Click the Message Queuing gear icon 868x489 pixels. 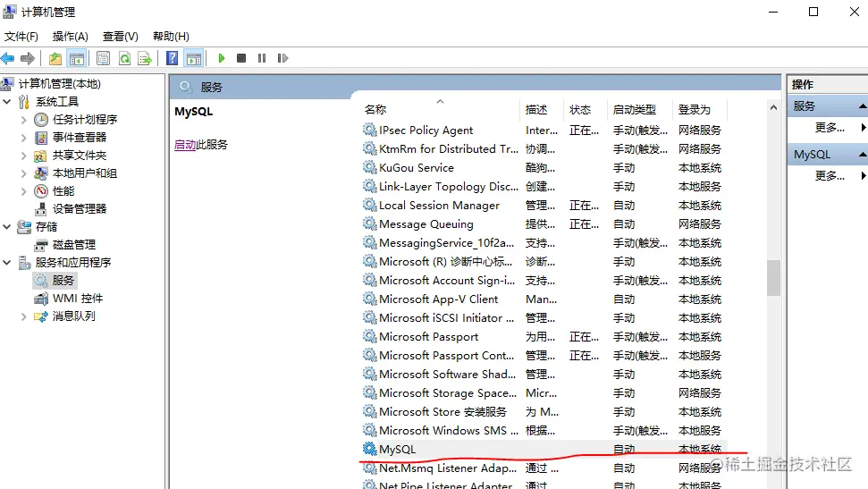370,223
